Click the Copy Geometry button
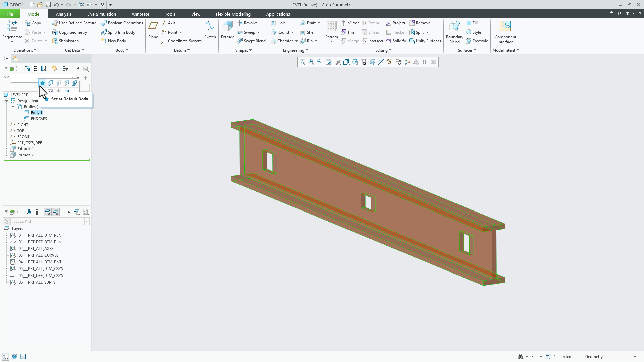644x362 pixels. [x=69, y=32]
